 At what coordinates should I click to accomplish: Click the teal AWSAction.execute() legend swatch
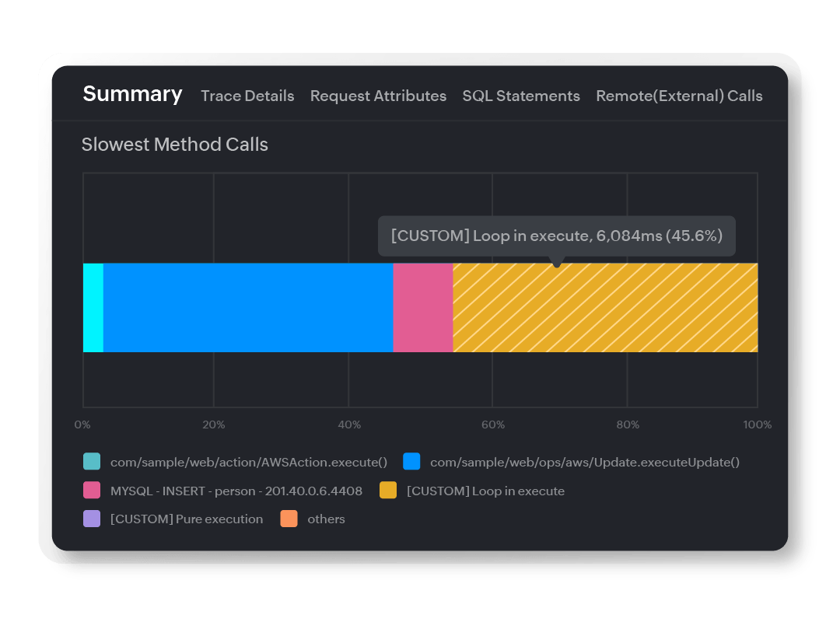(92, 461)
